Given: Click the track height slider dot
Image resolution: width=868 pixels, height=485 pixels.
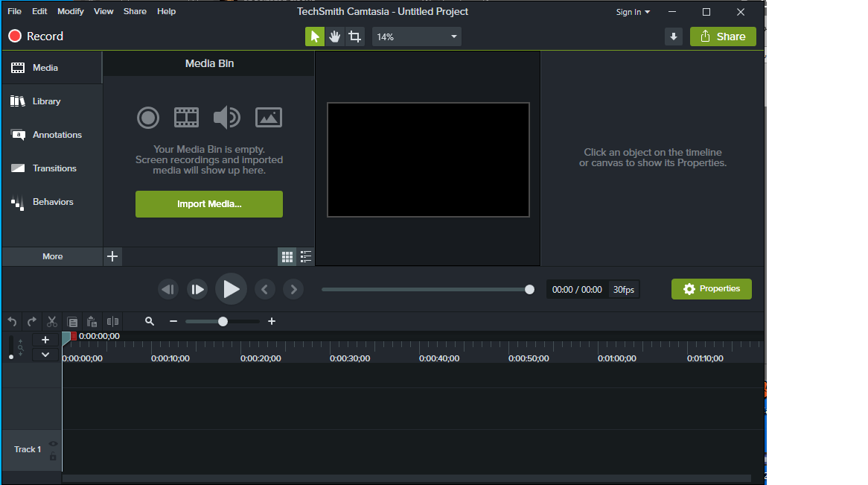Looking at the screenshot, I should [11, 357].
